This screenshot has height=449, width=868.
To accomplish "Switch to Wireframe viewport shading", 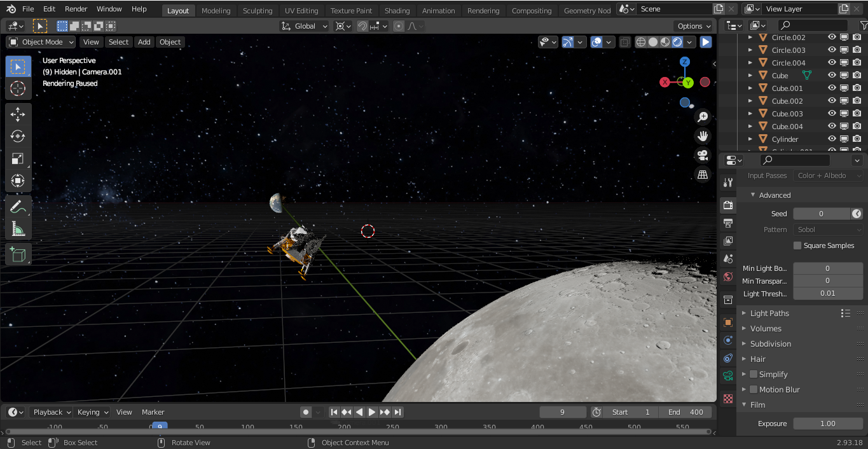I will point(641,42).
